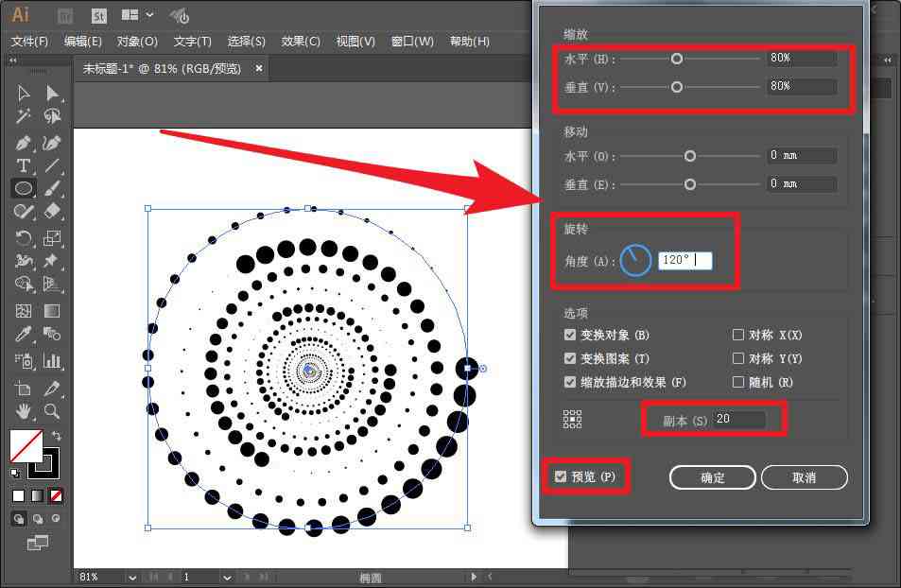Toggle 变换图案 (T) checkbox
Viewport: 901px width, 588px height.
coord(570,358)
